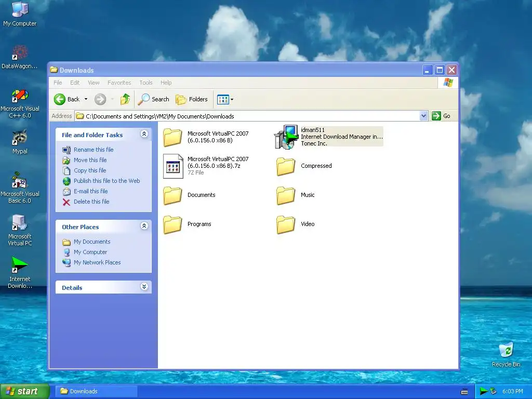Open DataWagon desktop shortcut

point(20,57)
